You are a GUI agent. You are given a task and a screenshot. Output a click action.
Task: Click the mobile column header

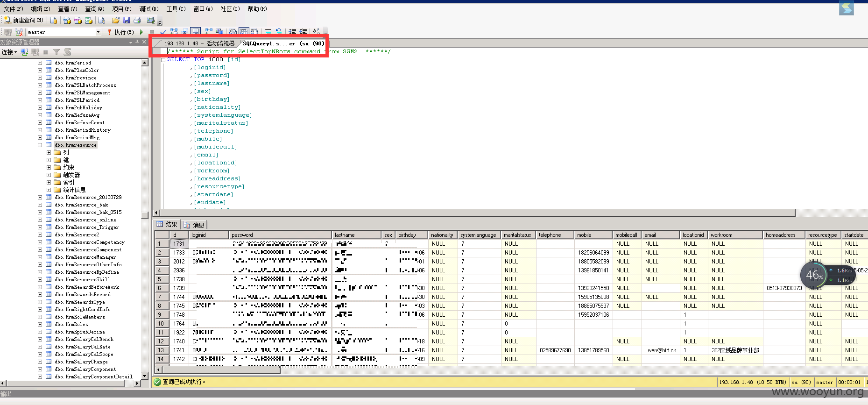593,235
